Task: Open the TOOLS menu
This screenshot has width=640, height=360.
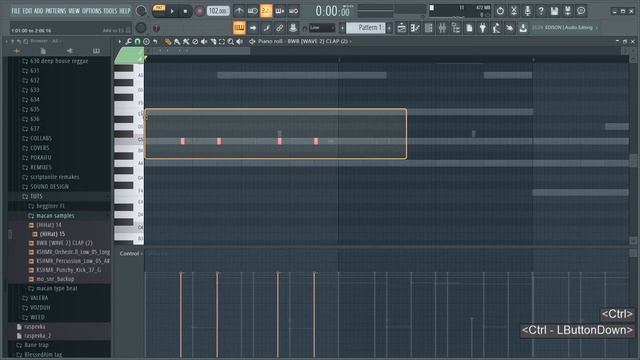Action: pyautogui.click(x=110, y=11)
